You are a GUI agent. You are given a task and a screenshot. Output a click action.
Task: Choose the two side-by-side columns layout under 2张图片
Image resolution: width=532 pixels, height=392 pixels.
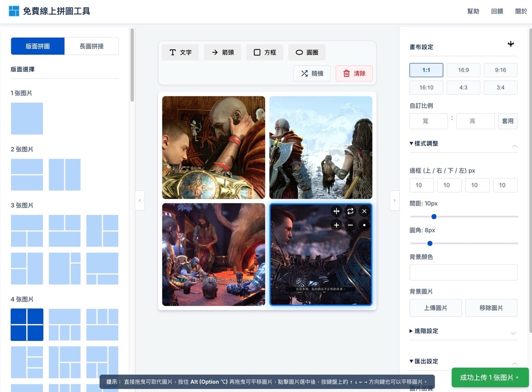(64, 174)
